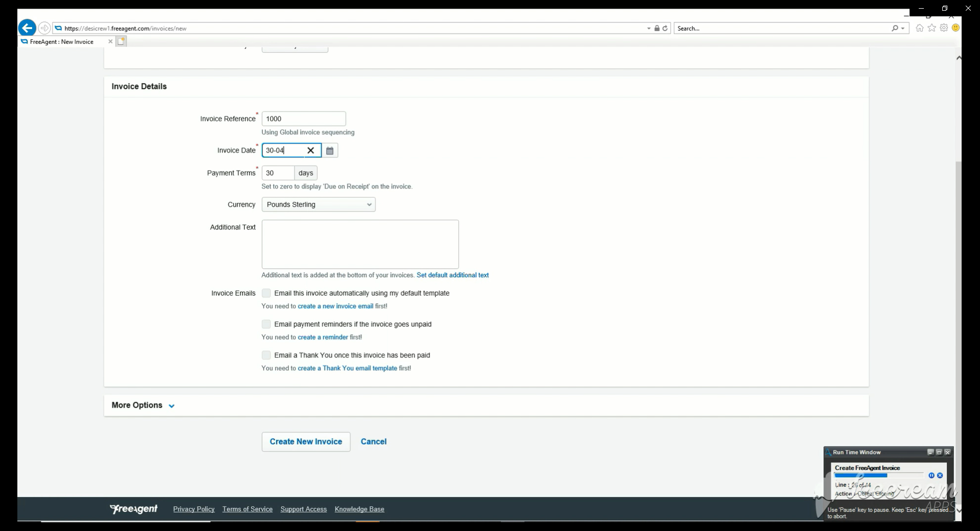Click the FreeAgent logo in the footer
This screenshot has height=531, width=980.
(134, 509)
